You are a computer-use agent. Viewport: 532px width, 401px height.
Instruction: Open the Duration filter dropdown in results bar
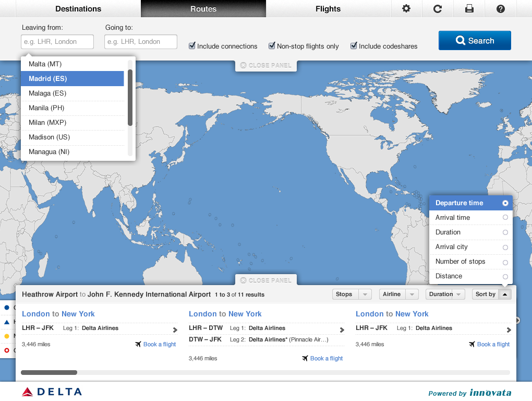coord(445,294)
